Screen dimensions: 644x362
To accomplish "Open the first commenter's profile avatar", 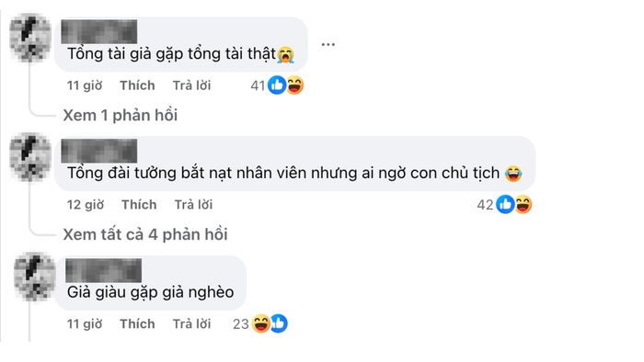I will pos(30,38).
